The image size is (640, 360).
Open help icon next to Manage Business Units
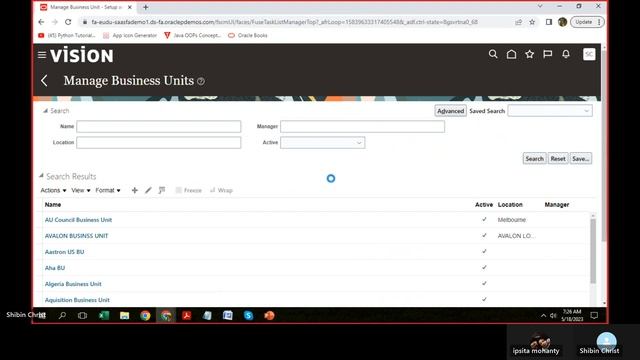tap(201, 81)
